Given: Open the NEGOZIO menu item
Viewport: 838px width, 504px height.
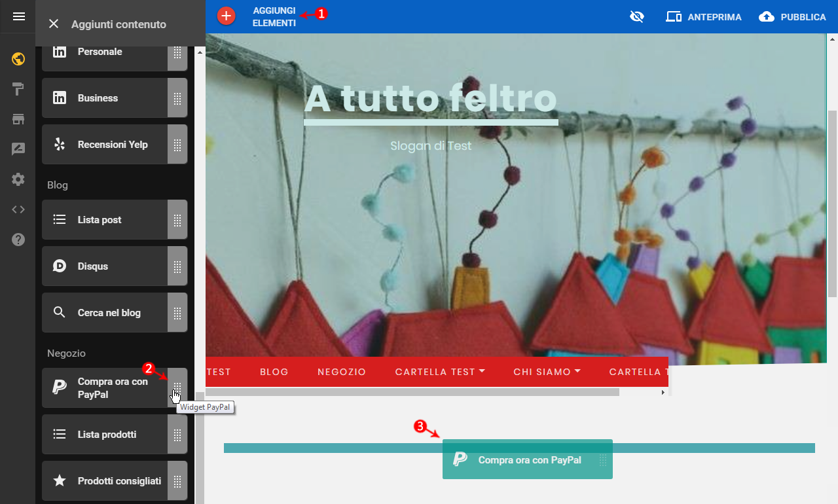Looking at the screenshot, I should pos(341,372).
